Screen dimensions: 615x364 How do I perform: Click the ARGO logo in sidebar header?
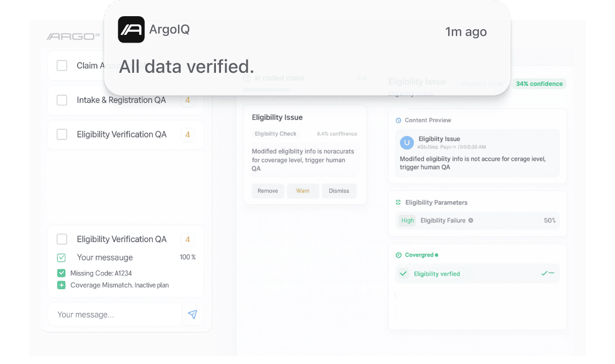tap(73, 36)
